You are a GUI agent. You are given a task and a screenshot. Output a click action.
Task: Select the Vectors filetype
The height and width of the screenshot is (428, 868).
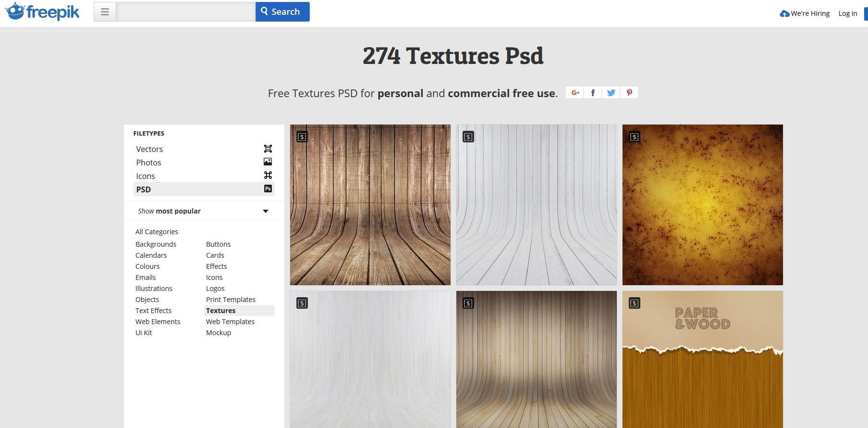(x=204, y=149)
